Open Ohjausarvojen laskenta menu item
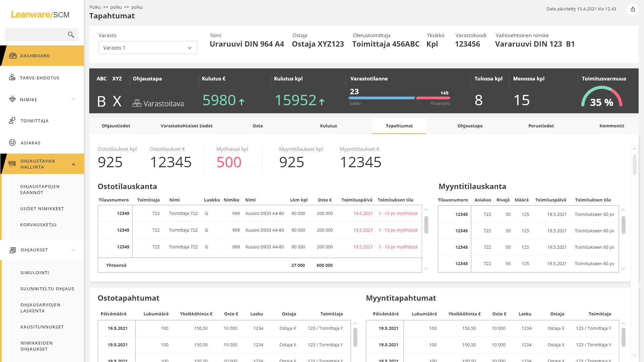644x362 pixels. click(x=40, y=308)
